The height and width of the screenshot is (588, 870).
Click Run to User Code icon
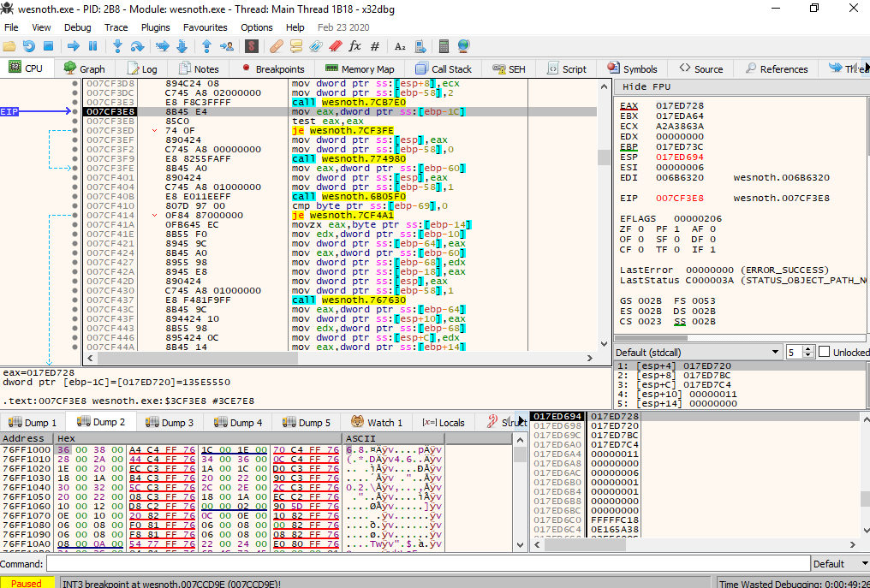tap(226, 46)
